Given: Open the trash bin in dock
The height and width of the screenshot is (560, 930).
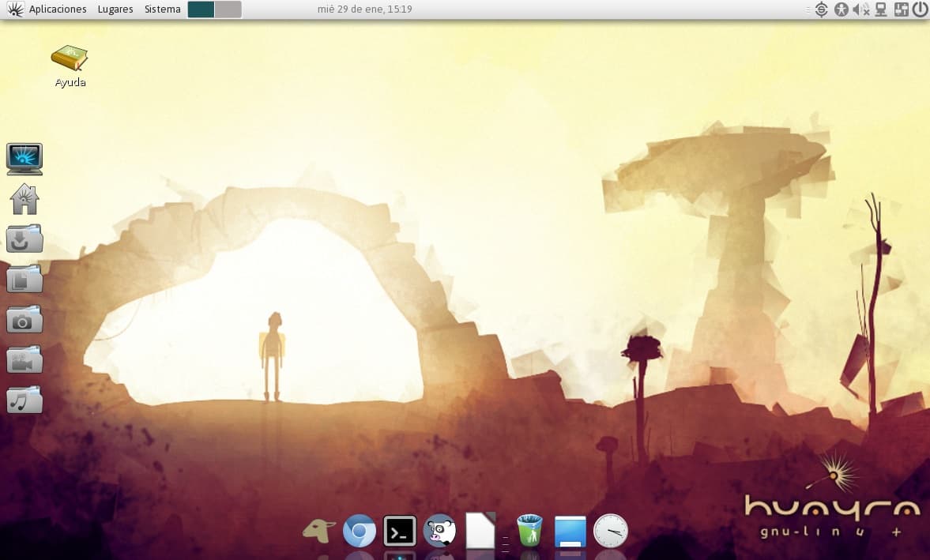Looking at the screenshot, I should click(529, 530).
